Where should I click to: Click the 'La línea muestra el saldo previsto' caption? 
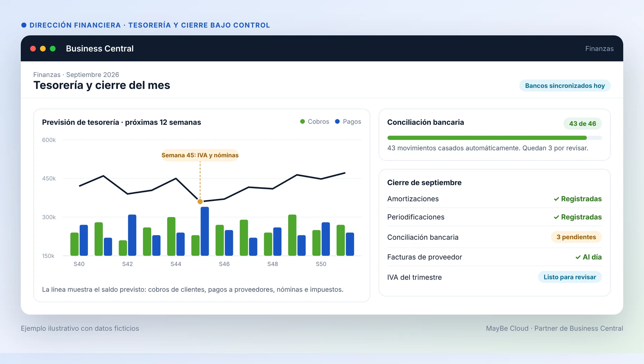pyautogui.click(x=193, y=289)
